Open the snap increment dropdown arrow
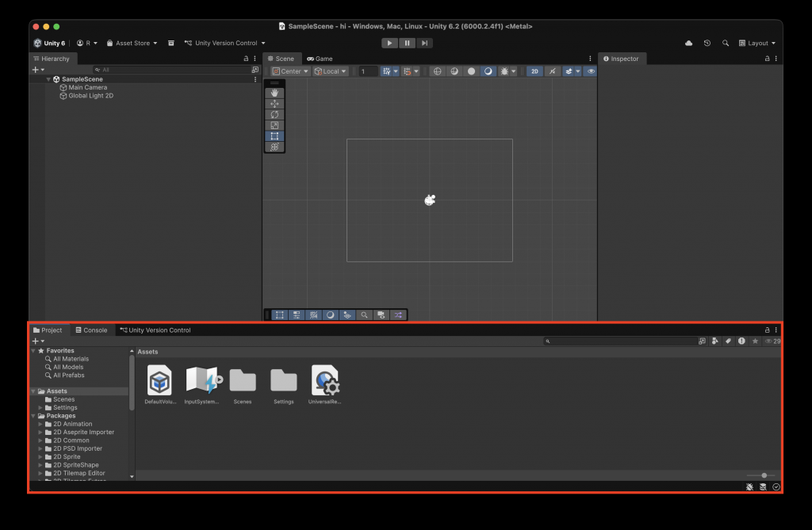The height and width of the screenshot is (530, 812). (416, 71)
